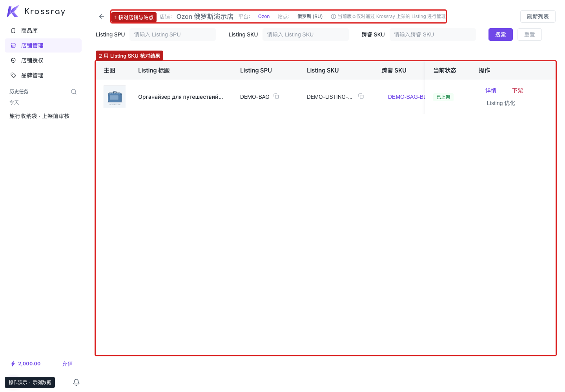Open 商品库 in the sidebar

(x=43, y=31)
